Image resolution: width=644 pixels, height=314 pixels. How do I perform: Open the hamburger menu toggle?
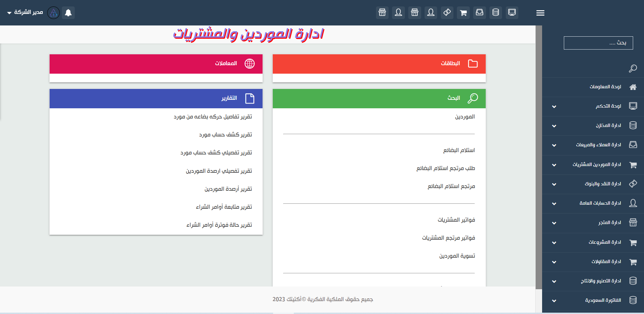(x=540, y=13)
